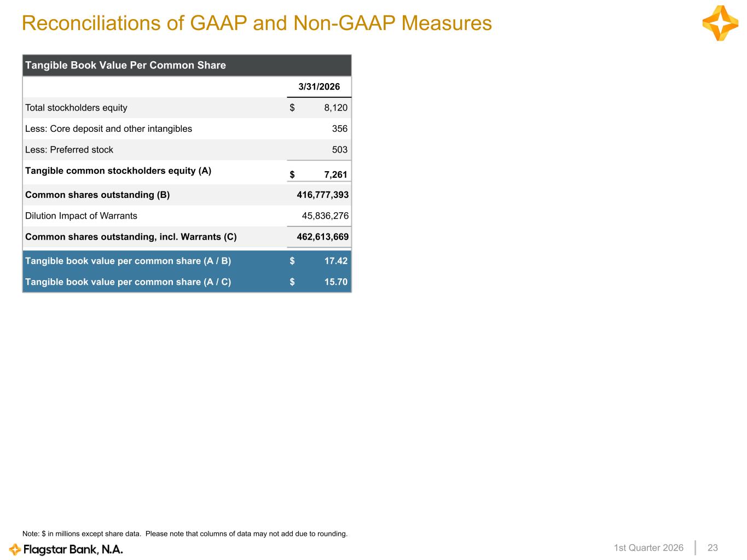747x560 pixels.
Task: Select the 8,120 total equity value
Action: 335,108
